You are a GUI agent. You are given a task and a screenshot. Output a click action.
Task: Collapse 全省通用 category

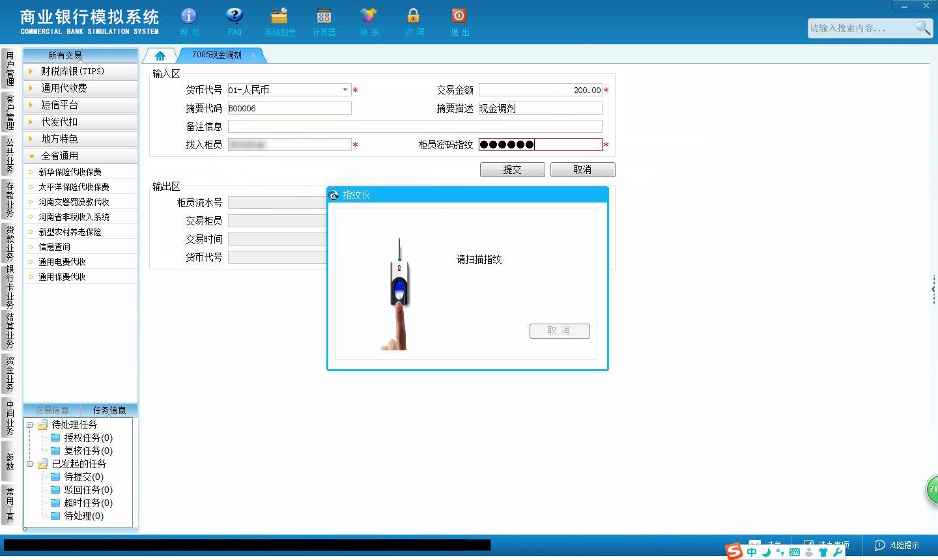coord(81,156)
